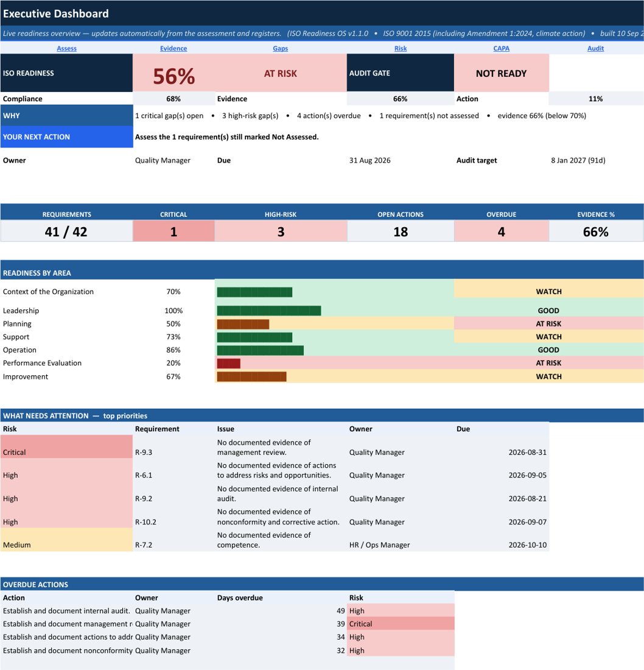Click the Context of the Organization progress bar
The height and width of the screenshot is (670, 644).
254,292
